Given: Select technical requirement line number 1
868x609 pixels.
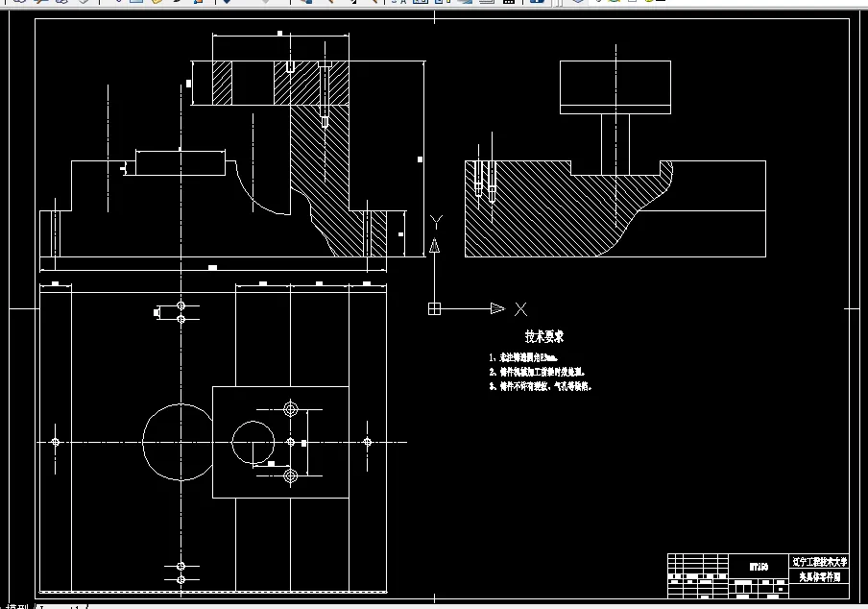Looking at the screenshot, I should point(523,357).
